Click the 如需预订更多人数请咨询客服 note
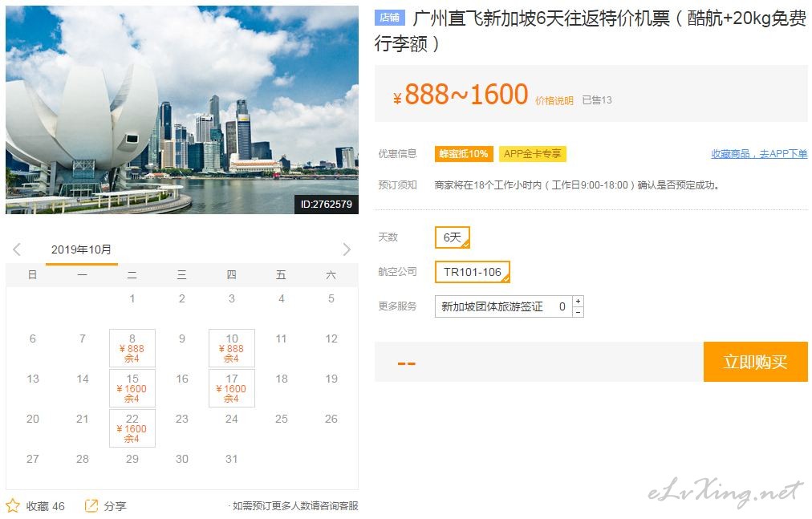This screenshot has width=812, height=519. pyautogui.click(x=295, y=505)
